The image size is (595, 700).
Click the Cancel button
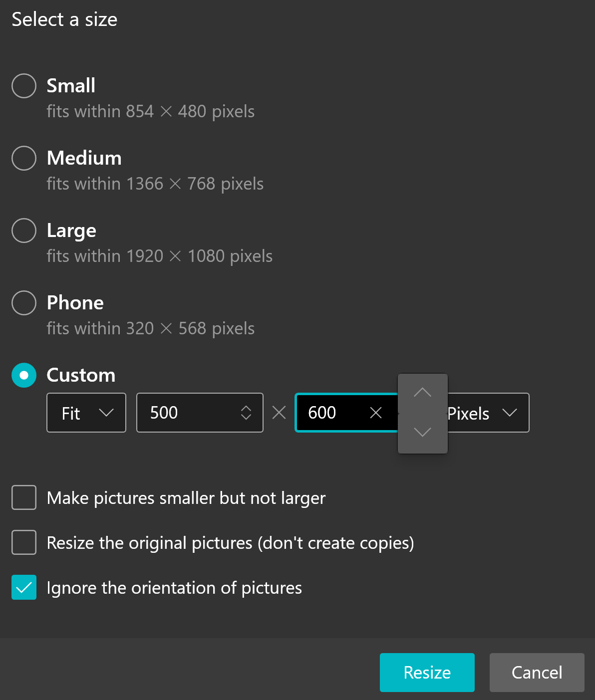click(537, 672)
